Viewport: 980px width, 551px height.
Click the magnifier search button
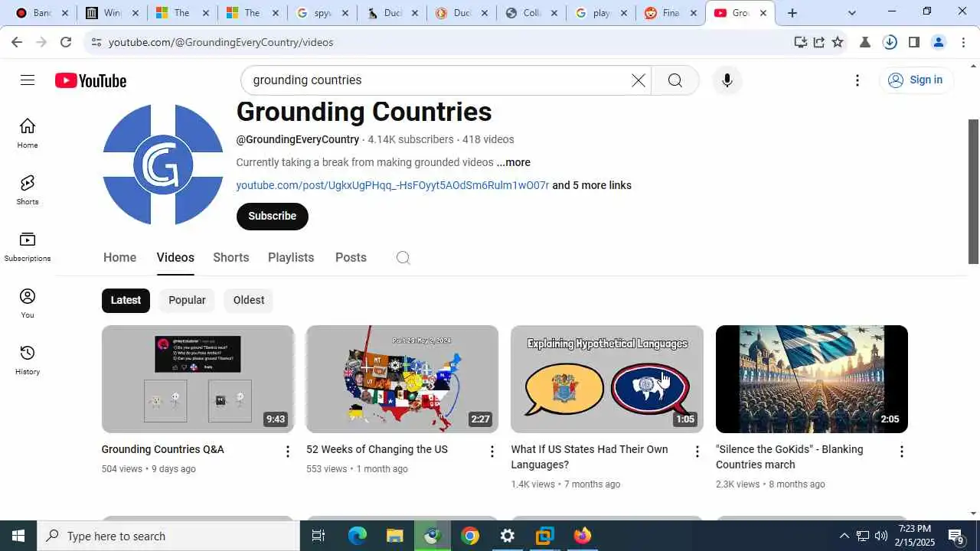(x=675, y=80)
